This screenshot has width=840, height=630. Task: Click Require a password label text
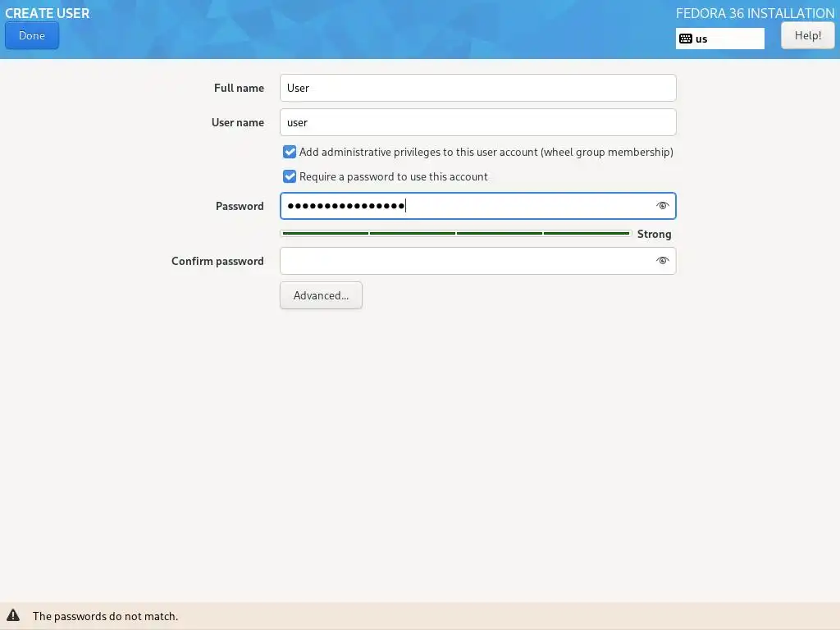(393, 177)
